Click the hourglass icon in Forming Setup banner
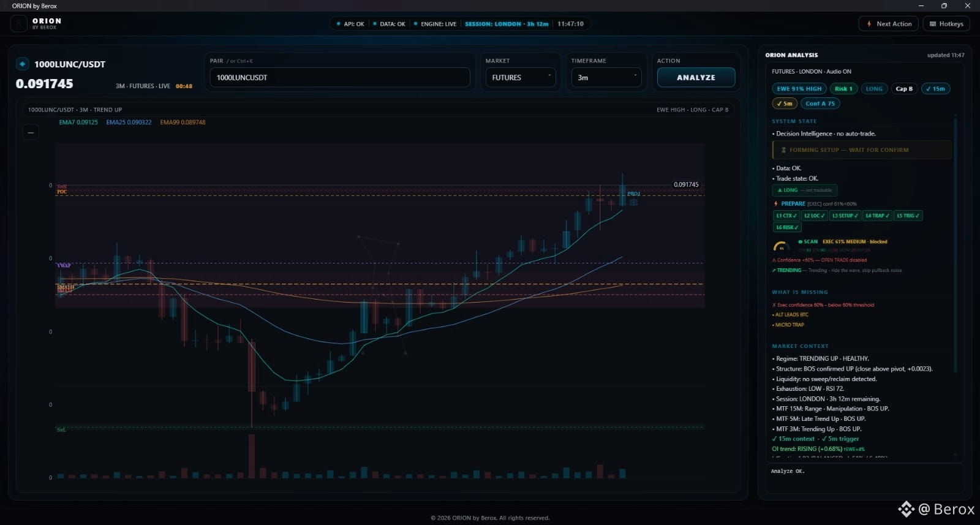980x525 pixels. coord(783,150)
